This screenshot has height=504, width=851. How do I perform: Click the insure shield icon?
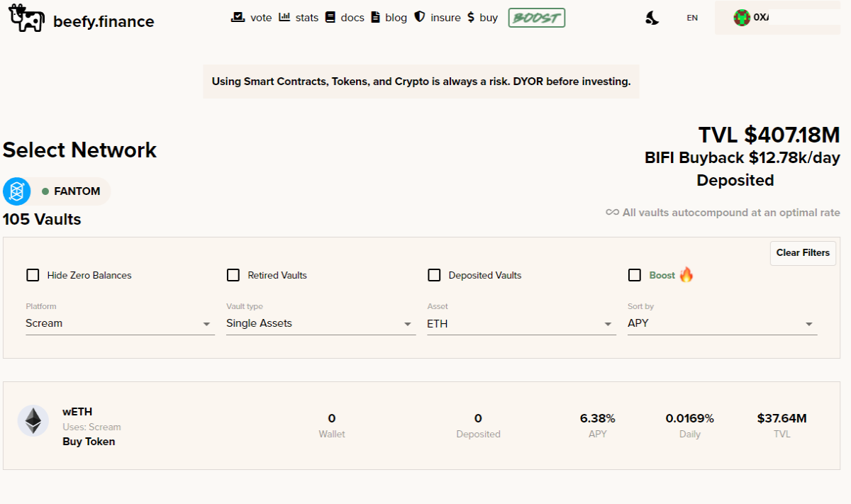point(419,17)
